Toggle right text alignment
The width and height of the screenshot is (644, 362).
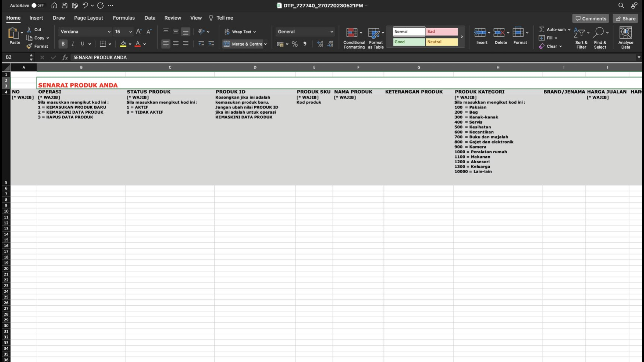coord(185,44)
